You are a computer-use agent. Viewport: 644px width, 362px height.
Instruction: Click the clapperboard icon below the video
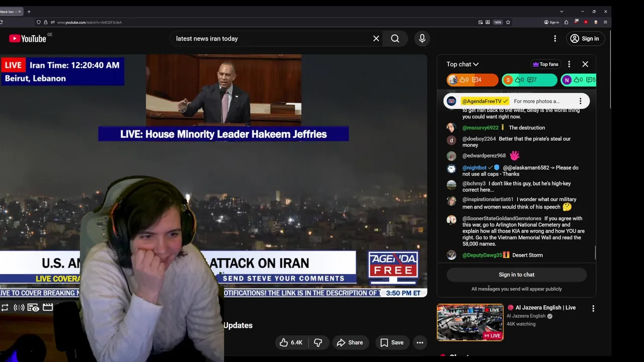coord(48,307)
